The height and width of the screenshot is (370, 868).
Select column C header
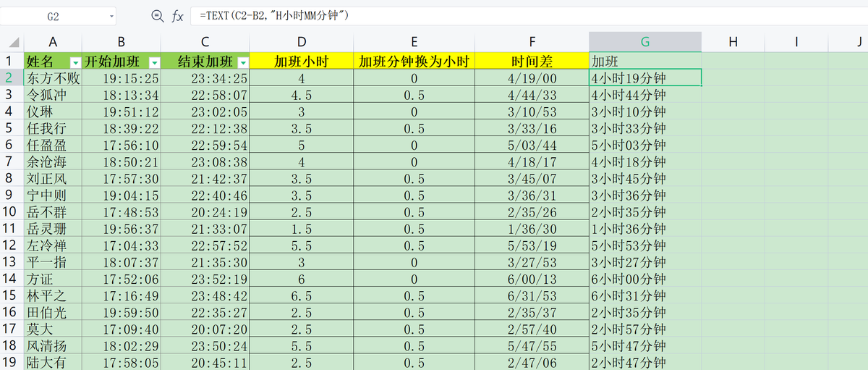pos(205,42)
